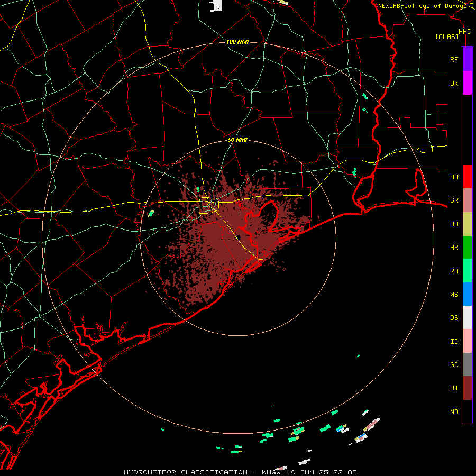The height and width of the screenshot is (476, 476).
Task: Click the RA light green legend swatch
Action: (x=467, y=271)
